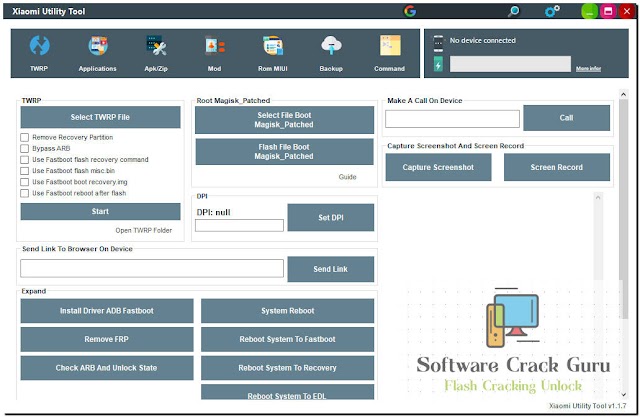The width and height of the screenshot is (640, 417).
Task: Focus the DPI value input field
Action: tap(239, 226)
